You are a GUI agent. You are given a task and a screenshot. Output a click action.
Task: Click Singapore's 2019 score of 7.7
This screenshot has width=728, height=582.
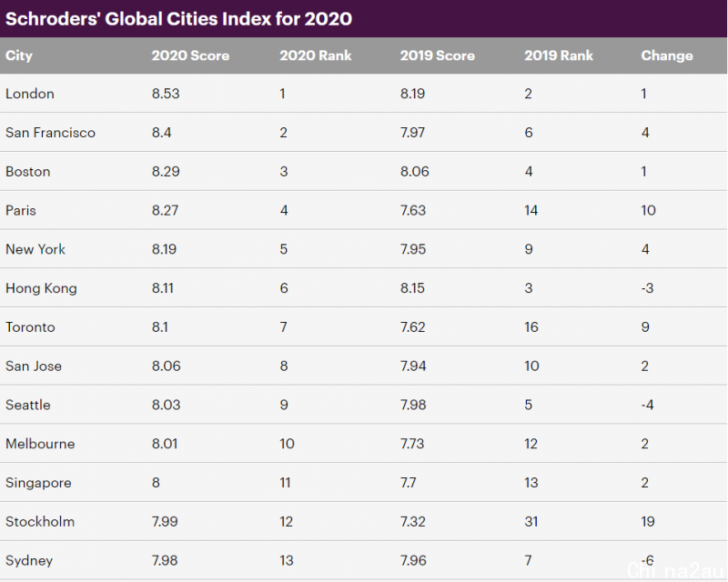pyautogui.click(x=408, y=483)
